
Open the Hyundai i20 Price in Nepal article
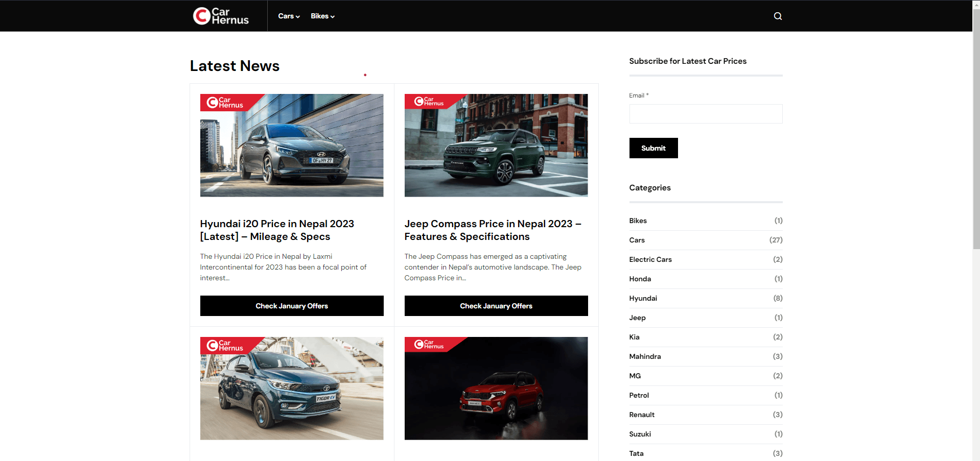point(276,230)
